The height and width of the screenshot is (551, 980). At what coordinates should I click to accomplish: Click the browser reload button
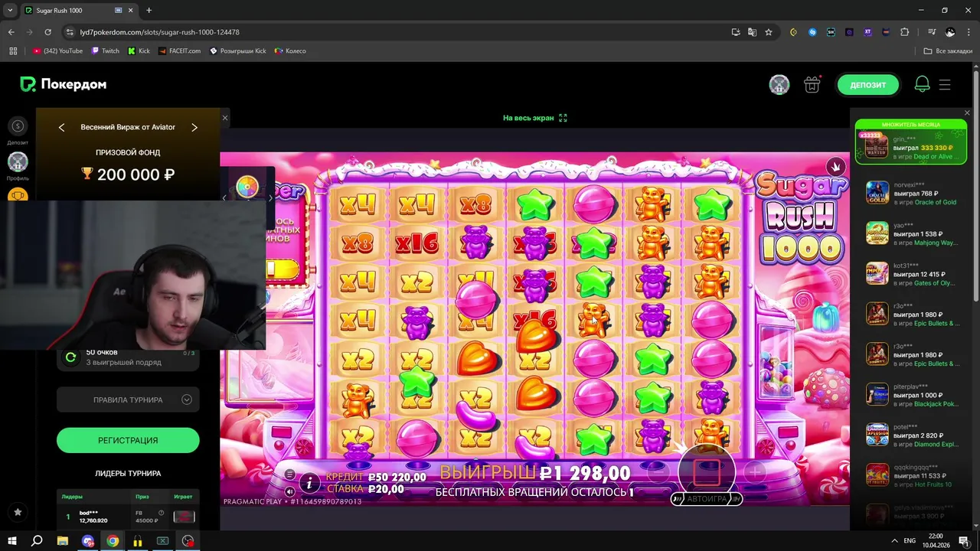pyautogui.click(x=47, y=32)
